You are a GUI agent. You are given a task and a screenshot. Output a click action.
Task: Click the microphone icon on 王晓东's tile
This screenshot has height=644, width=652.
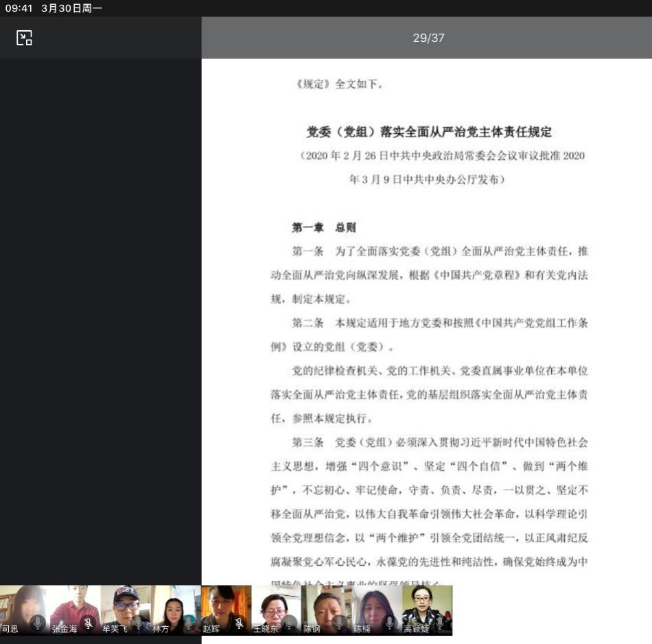point(290,623)
